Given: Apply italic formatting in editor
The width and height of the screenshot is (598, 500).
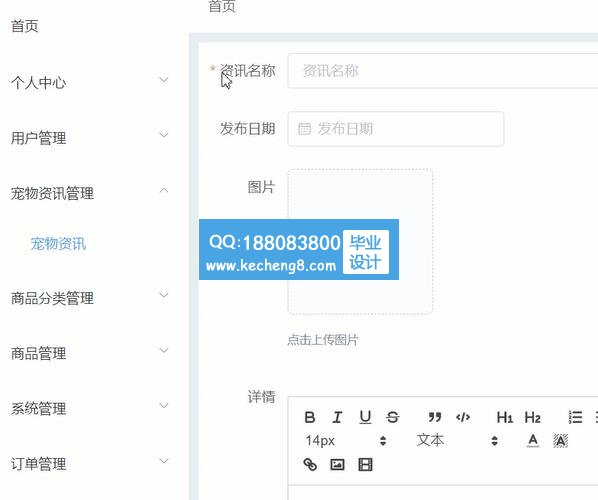Looking at the screenshot, I should 337,417.
